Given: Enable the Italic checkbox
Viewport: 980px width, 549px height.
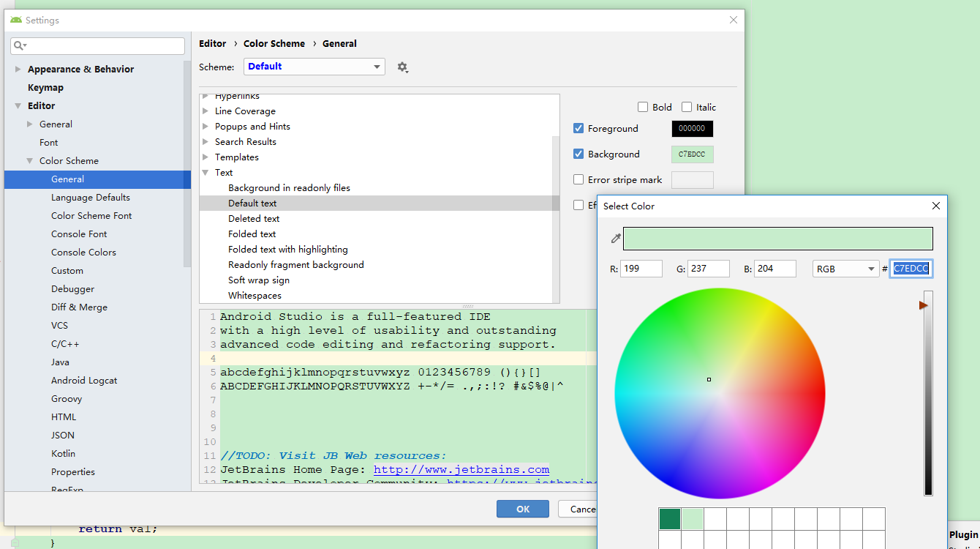Looking at the screenshot, I should 686,107.
